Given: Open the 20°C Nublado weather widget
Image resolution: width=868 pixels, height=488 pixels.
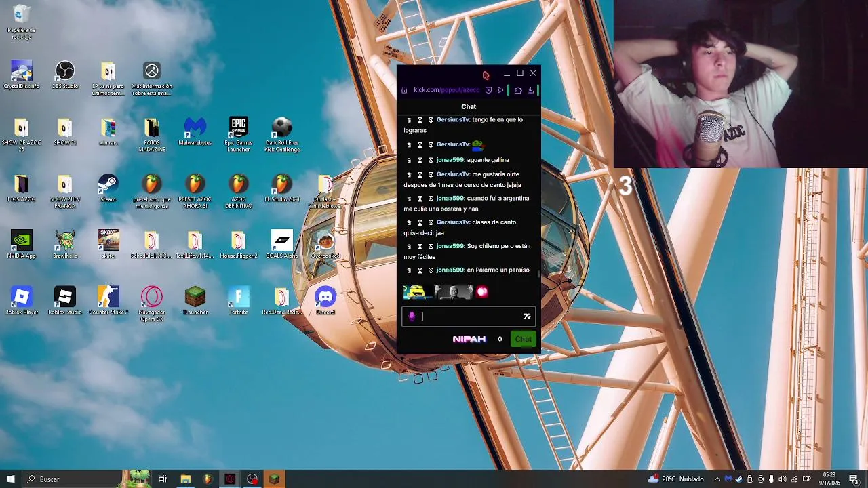Looking at the screenshot, I should [x=675, y=479].
